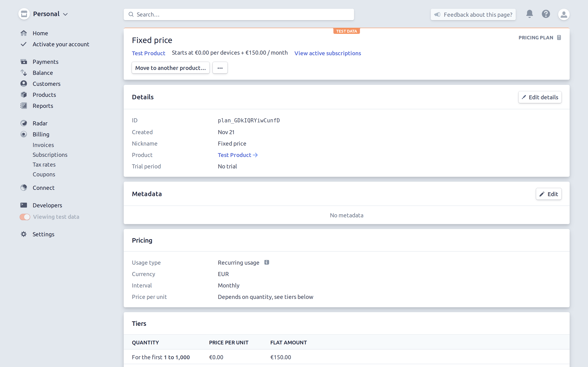This screenshot has width=588, height=367.
Task: Open View active subscriptions link
Action: point(327,53)
